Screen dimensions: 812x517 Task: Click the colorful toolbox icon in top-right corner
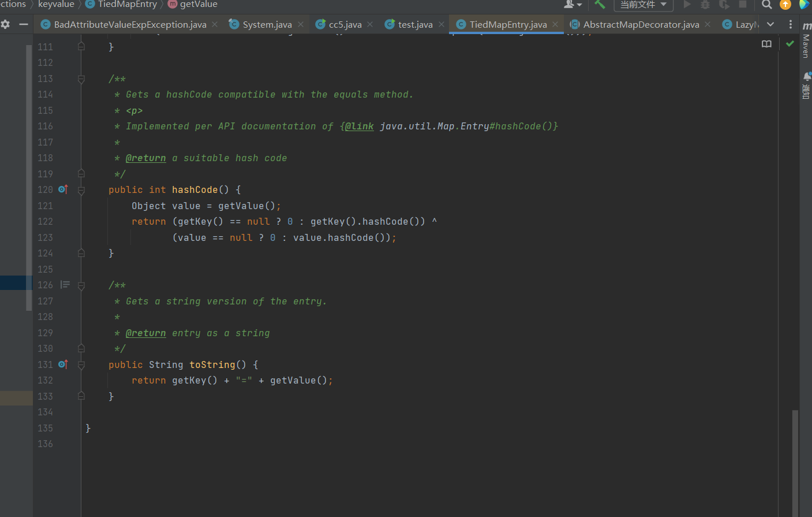[804, 5]
